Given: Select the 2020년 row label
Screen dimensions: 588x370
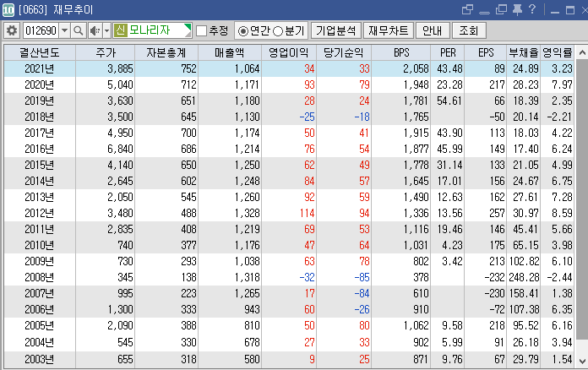Looking at the screenshot, I should click(x=40, y=84).
